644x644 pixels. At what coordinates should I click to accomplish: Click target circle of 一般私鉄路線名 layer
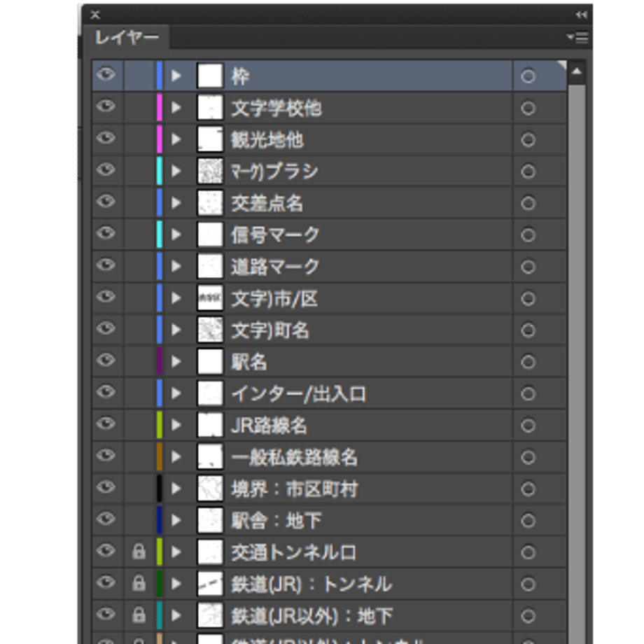click(x=528, y=458)
